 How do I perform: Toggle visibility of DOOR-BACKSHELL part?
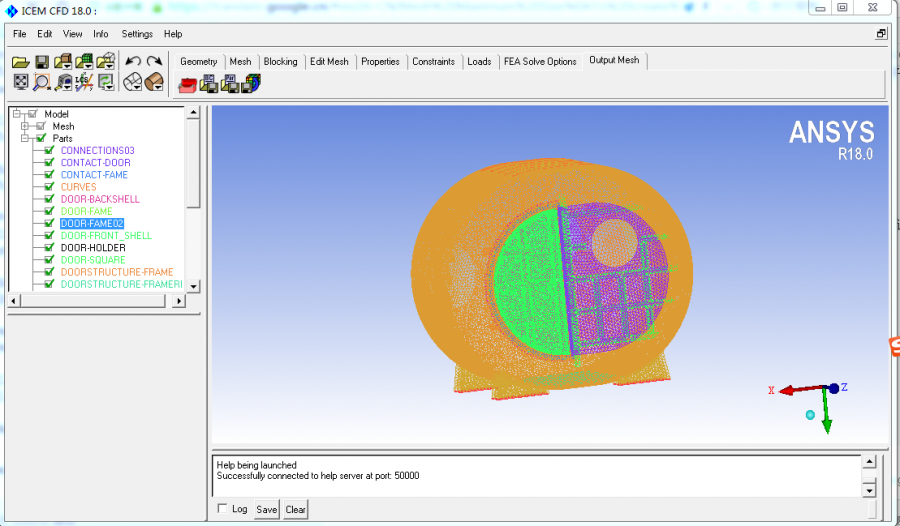[49, 199]
